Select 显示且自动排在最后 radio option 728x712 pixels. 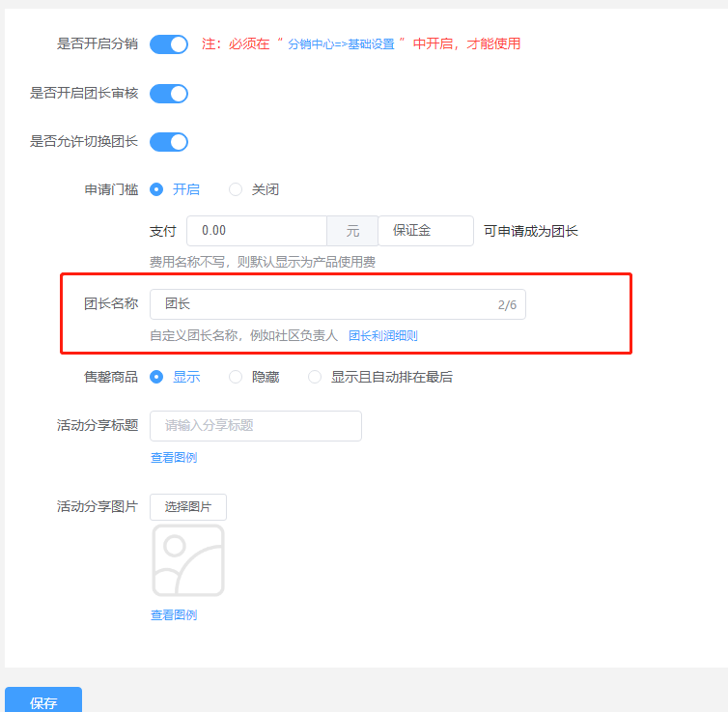(315, 377)
